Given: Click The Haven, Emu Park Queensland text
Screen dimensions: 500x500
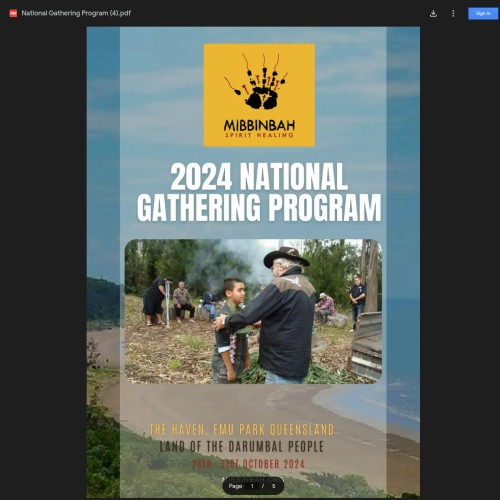Looking at the screenshot, I should tap(241, 430).
